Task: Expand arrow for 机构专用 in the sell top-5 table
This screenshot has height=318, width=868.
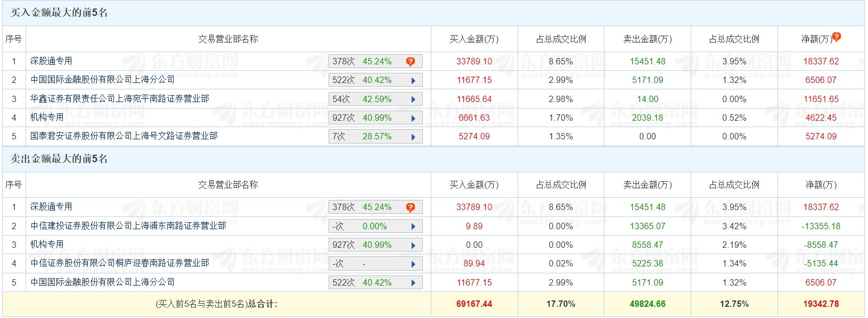Action: point(413,245)
